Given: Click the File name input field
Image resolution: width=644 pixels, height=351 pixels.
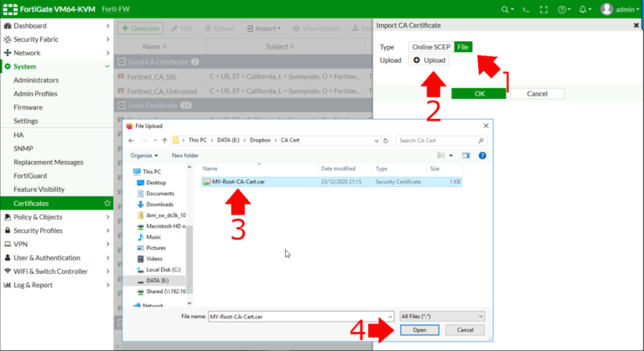Looking at the screenshot, I should (x=301, y=317).
